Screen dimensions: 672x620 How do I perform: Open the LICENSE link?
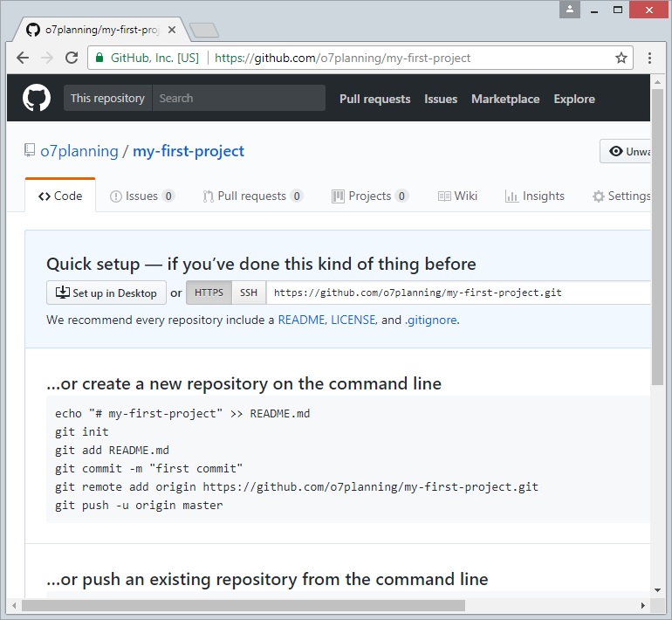click(x=353, y=320)
